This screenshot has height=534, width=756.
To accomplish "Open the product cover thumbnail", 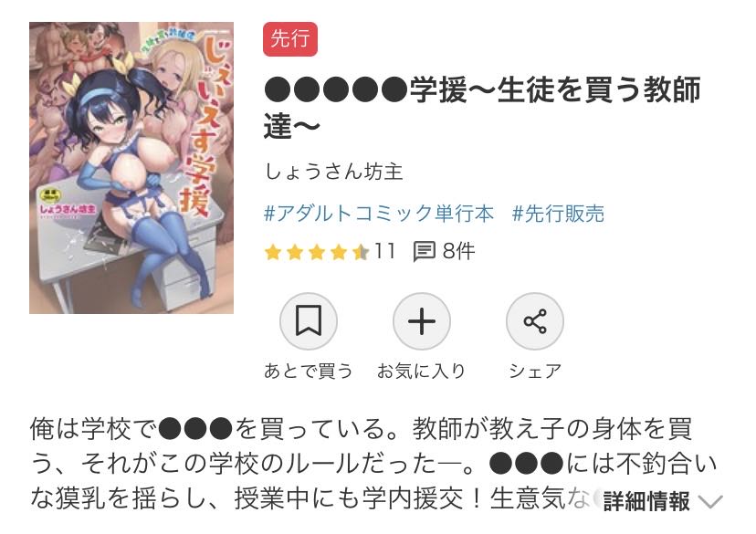I will (x=131, y=168).
